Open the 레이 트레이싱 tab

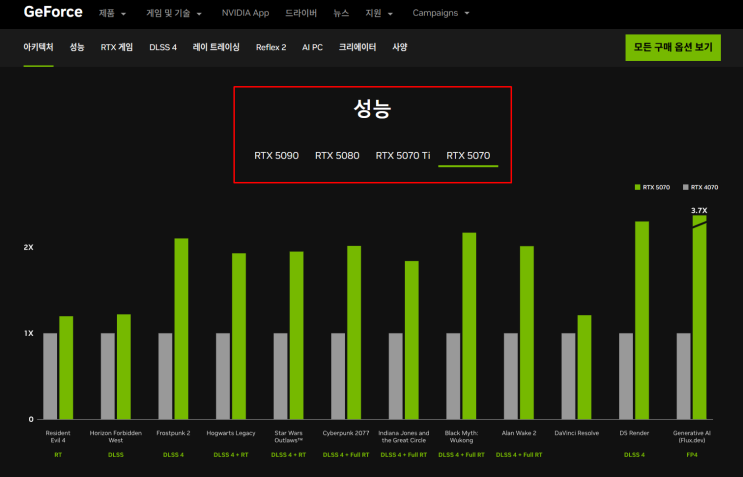pos(216,47)
